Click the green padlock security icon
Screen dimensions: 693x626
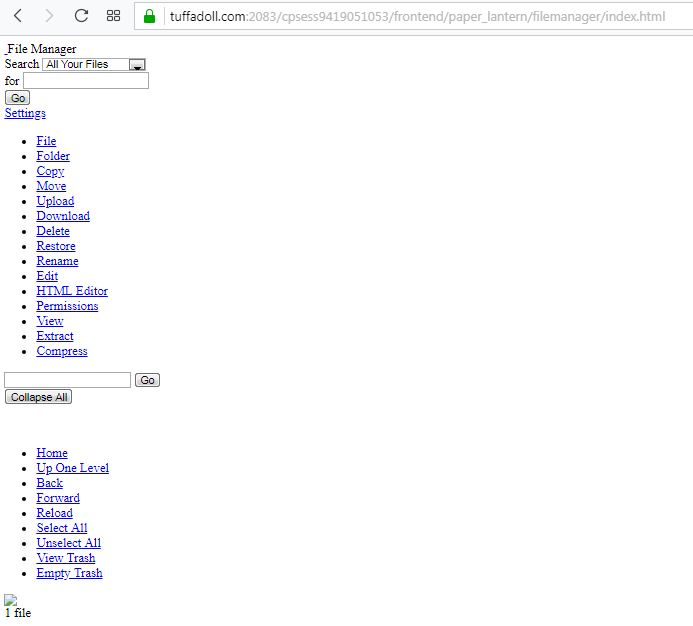(x=149, y=16)
